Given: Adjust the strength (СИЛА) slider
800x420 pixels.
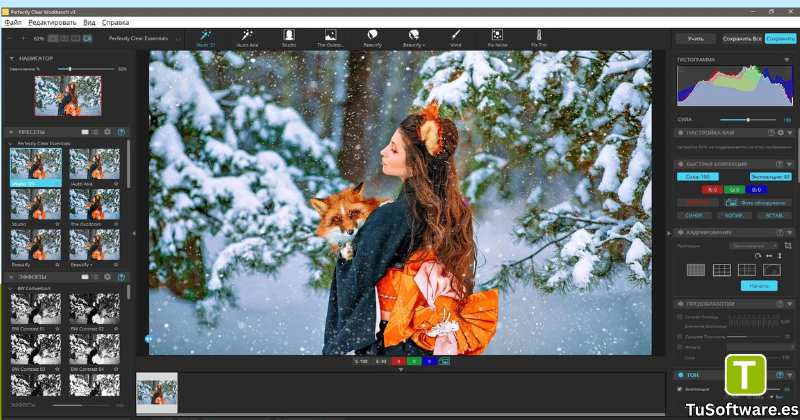Looking at the screenshot, I should (x=748, y=120).
